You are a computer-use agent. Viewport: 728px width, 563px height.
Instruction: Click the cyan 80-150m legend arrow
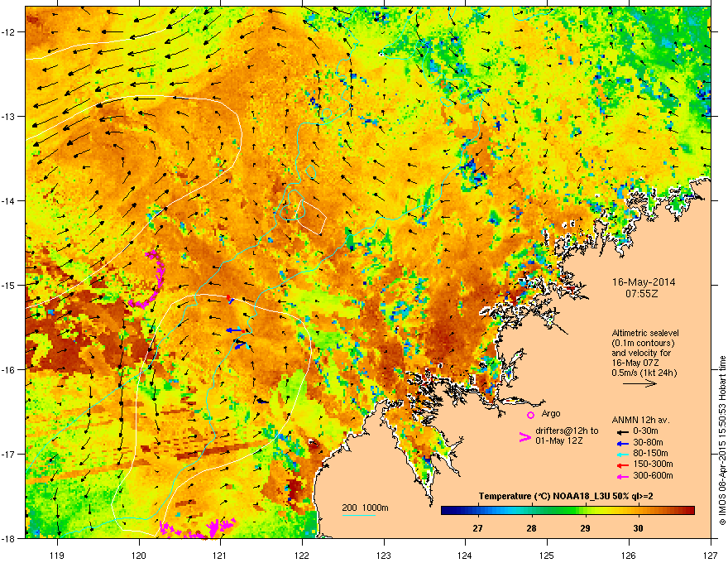pos(621,454)
